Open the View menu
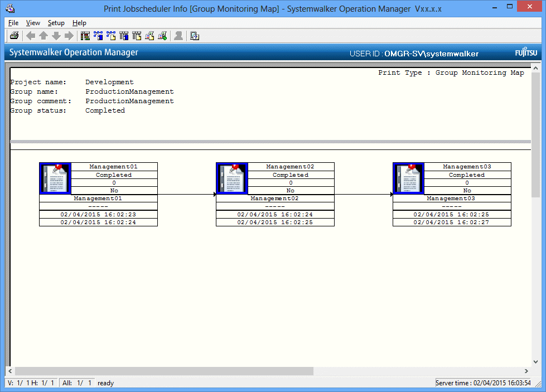Image resolution: width=546 pixels, height=392 pixels. click(x=33, y=23)
